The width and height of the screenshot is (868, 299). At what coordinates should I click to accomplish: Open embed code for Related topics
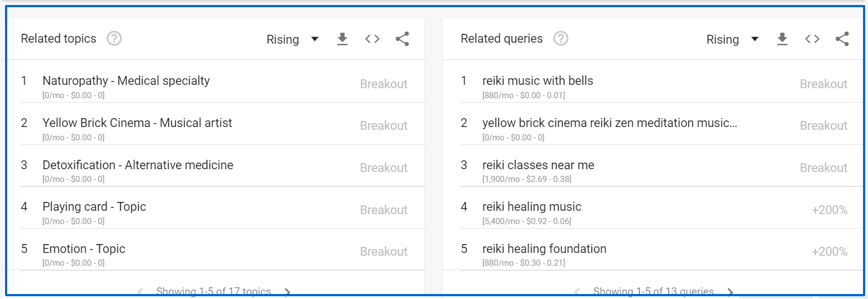click(x=372, y=39)
